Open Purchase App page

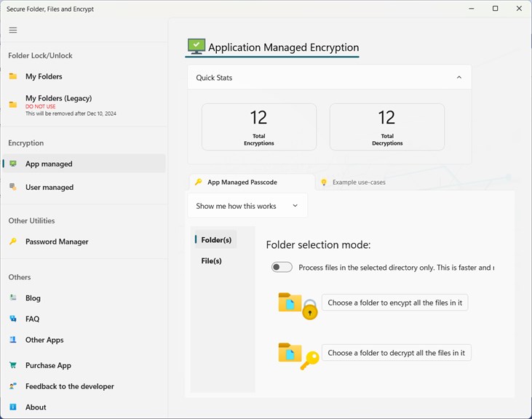click(x=84, y=365)
